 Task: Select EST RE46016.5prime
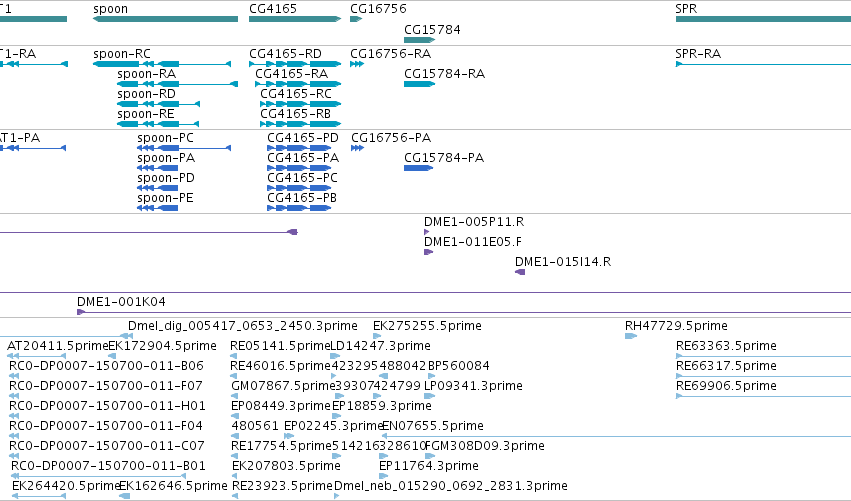tap(280, 366)
